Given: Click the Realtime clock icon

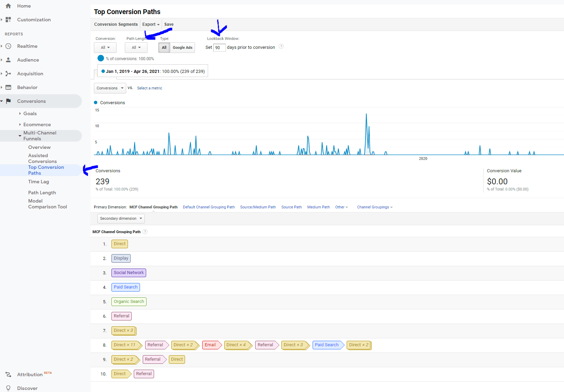Looking at the screenshot, I should point(8,46).
